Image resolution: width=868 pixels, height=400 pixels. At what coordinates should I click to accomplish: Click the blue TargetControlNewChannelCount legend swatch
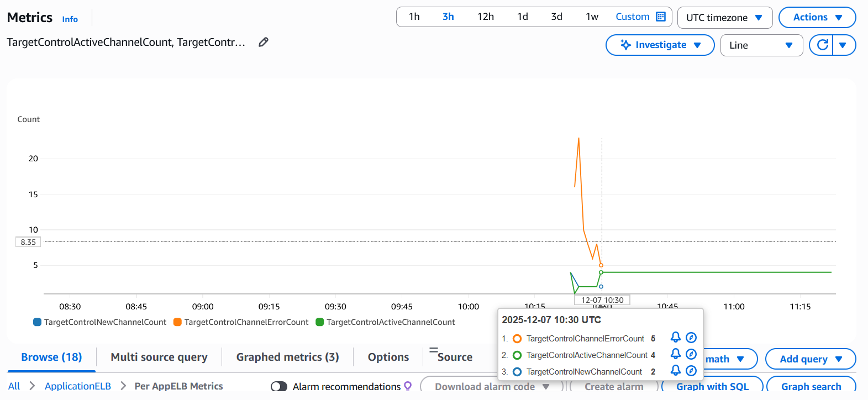tap(38, 322)
